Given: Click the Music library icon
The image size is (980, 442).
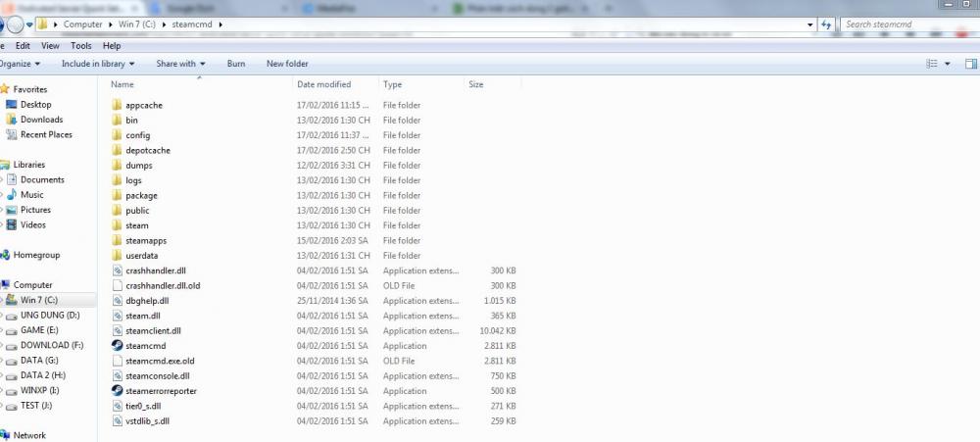Looking at the screenshot, I should click(11, 194).
